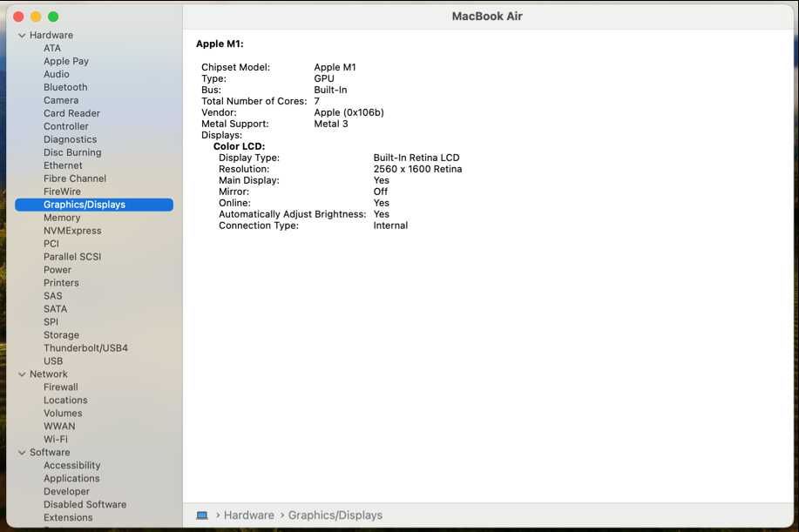Click the 2560 x 1600 Retina value

417,169
